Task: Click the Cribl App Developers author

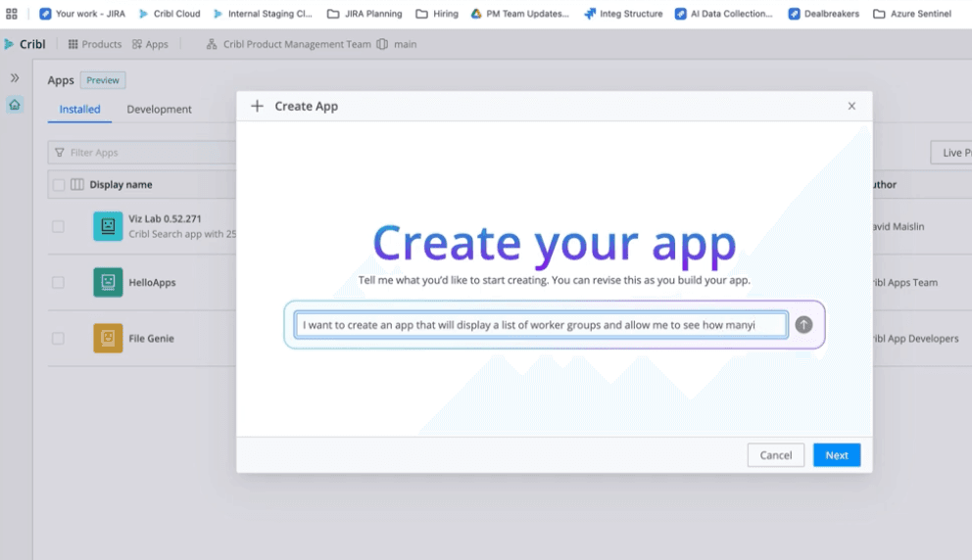Action: 915,338
